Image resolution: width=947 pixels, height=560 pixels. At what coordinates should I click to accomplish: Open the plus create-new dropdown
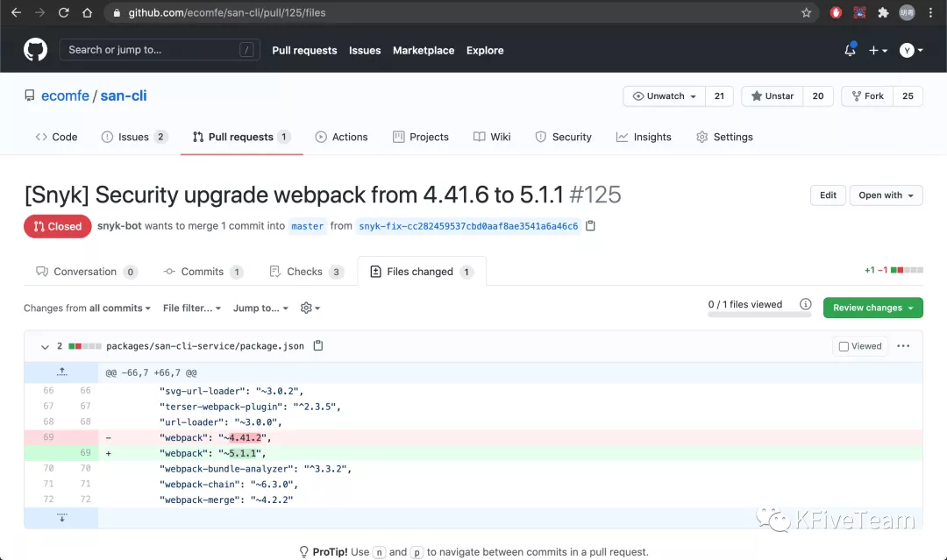point(878,51)
